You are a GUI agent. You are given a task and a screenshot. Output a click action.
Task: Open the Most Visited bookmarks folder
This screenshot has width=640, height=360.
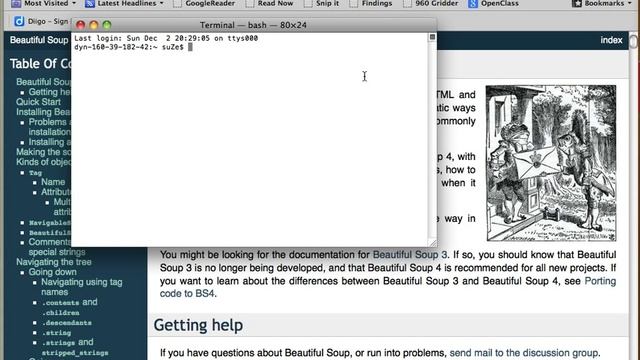point(43,3)
